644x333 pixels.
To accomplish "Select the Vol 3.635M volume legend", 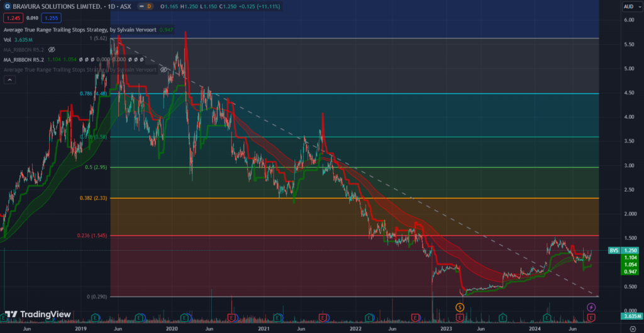I will [x=18, y=40].
